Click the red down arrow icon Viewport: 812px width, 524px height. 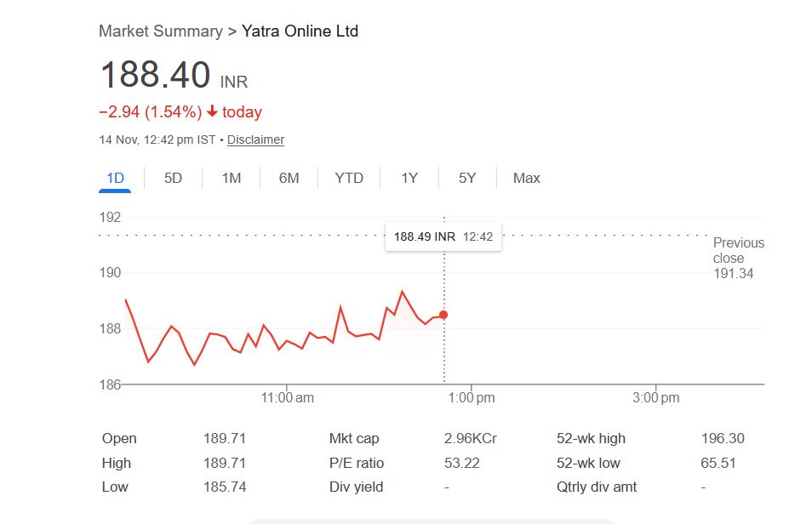212,112
